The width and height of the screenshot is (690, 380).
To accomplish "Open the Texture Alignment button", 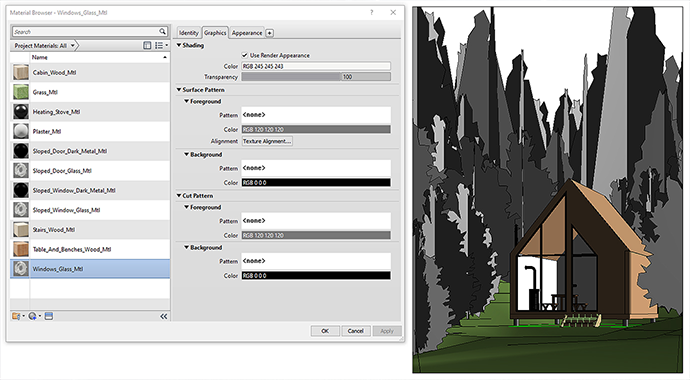I will 267,141.
